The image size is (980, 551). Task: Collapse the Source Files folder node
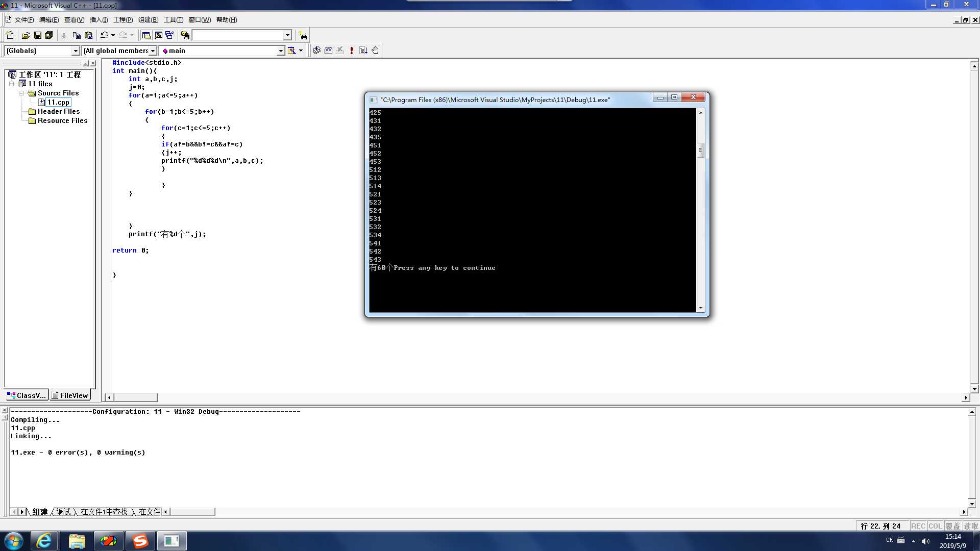point(21,93)
